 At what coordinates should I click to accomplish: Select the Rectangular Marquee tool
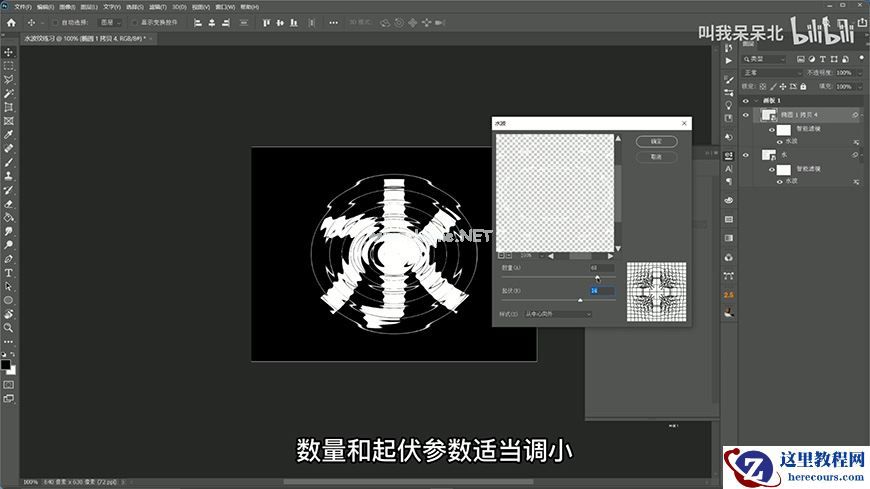[x=8, y=66]
